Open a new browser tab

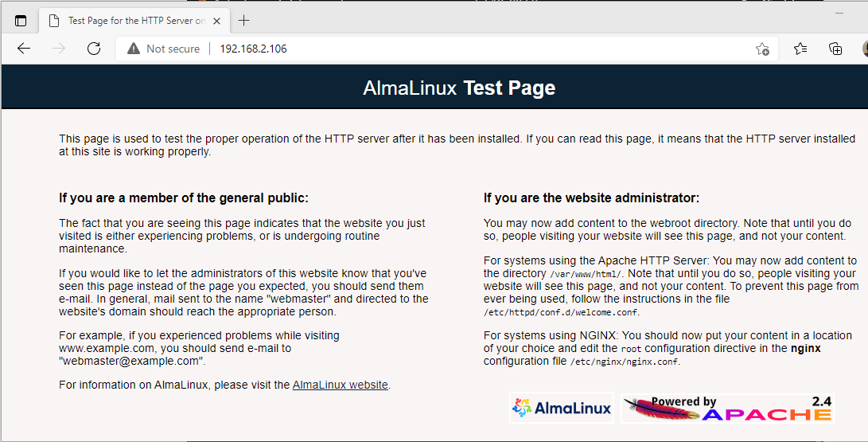click(243, 21)
